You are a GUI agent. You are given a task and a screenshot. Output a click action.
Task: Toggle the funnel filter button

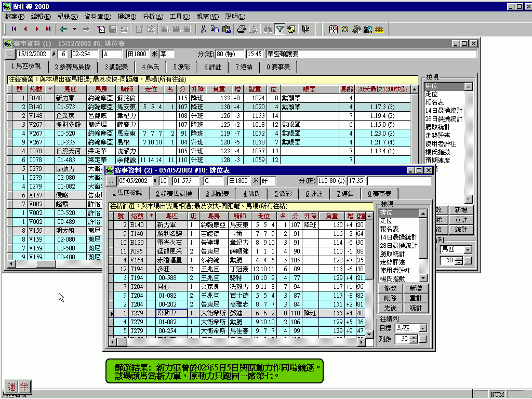point(280,29)
